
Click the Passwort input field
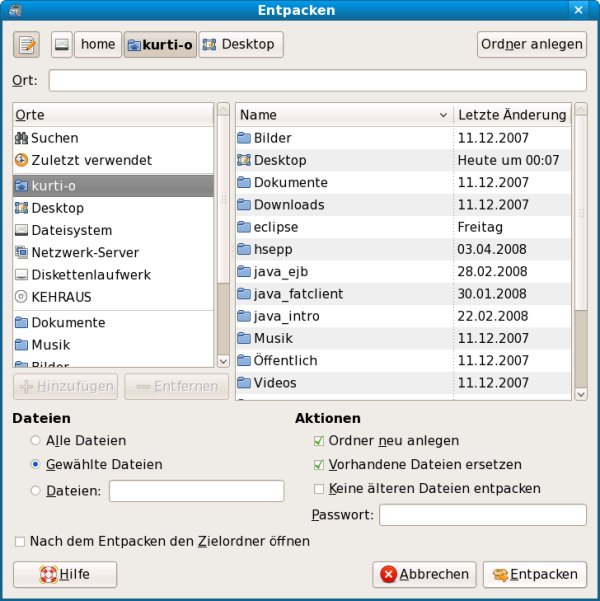482,515
